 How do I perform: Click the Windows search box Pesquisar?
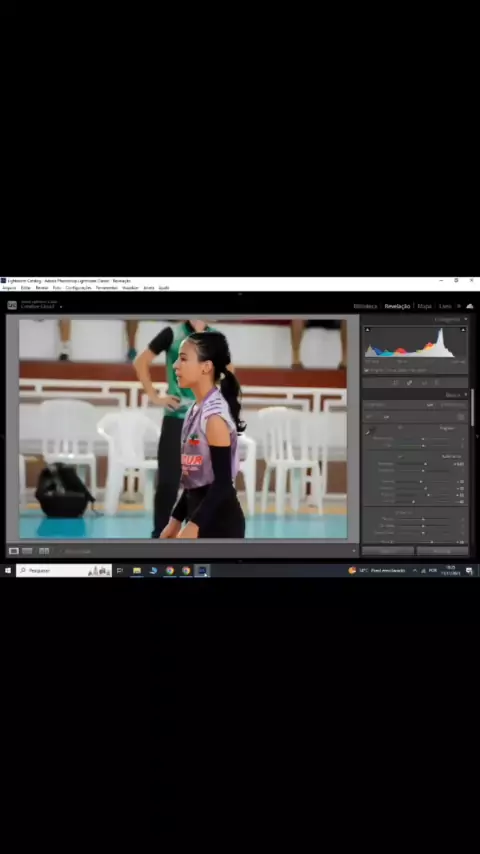(x=64, y=570)
